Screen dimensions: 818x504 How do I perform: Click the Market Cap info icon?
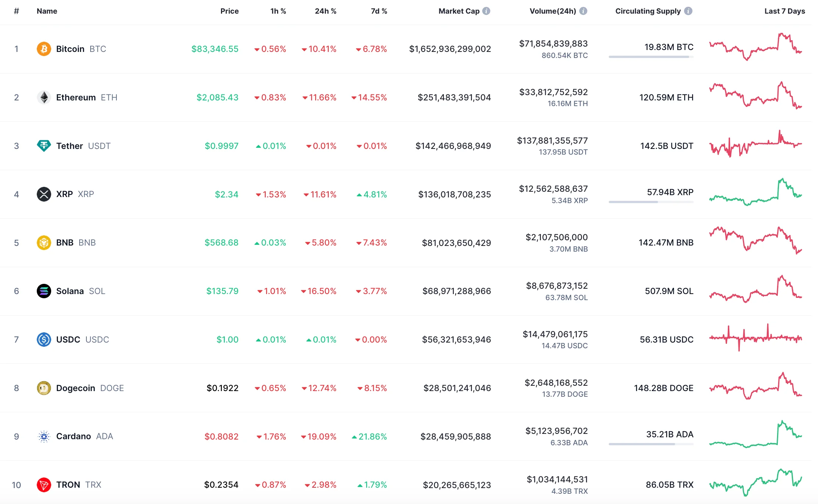pos(486,11)
